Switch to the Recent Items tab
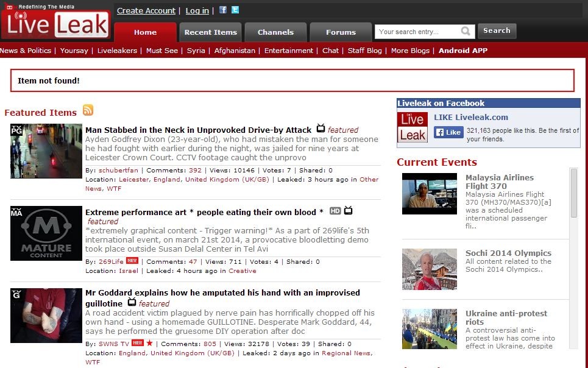 point(210,32)
